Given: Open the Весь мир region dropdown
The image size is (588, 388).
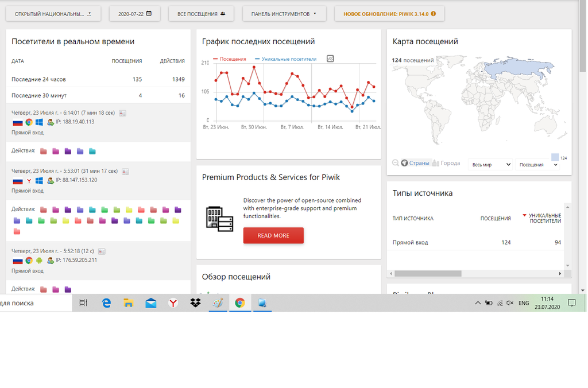Looking at the screenshot, I should point(491,165).
